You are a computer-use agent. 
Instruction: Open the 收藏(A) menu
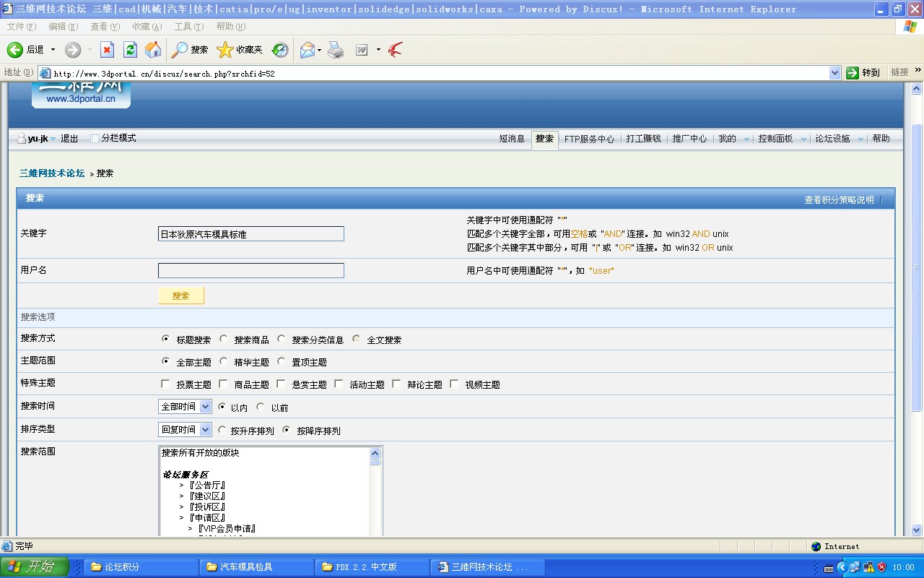pyautogui.click(x=147, y=27)
